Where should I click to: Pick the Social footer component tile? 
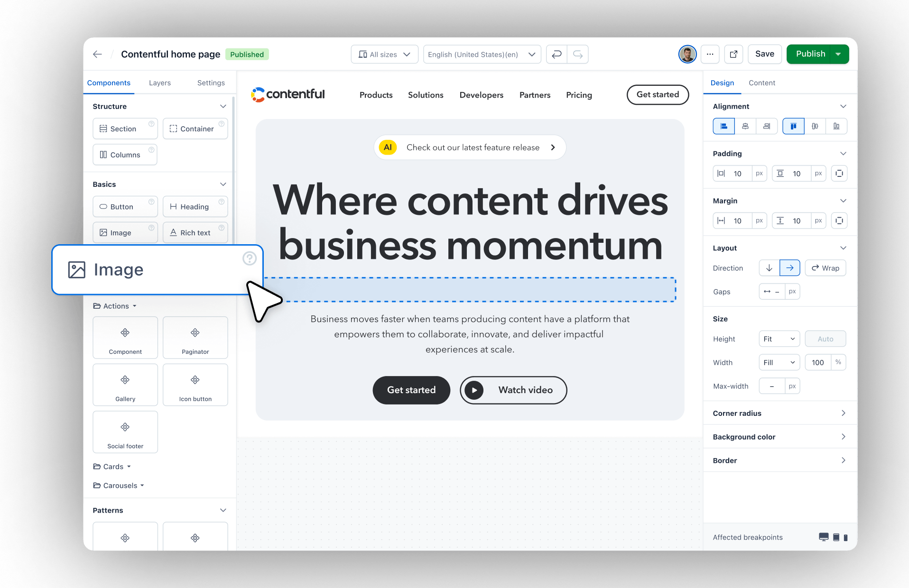click(125, 432)
